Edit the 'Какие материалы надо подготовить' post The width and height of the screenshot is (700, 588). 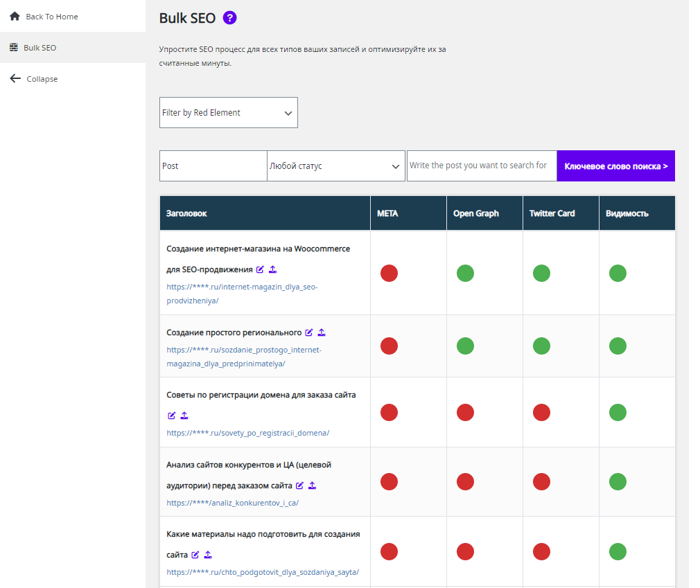[195, 555]
